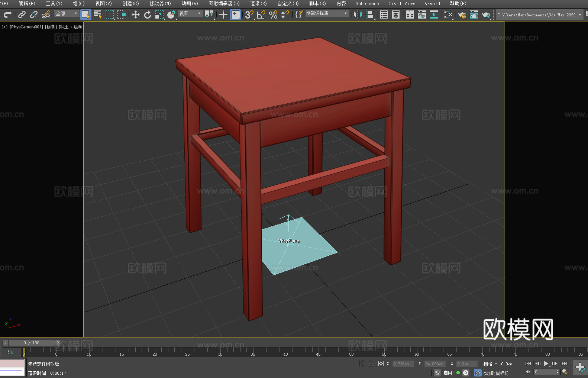Screen dimensions: 588x378
Task: Toggle Window/Crossing selection mode
Action: [x=122, y=14]
